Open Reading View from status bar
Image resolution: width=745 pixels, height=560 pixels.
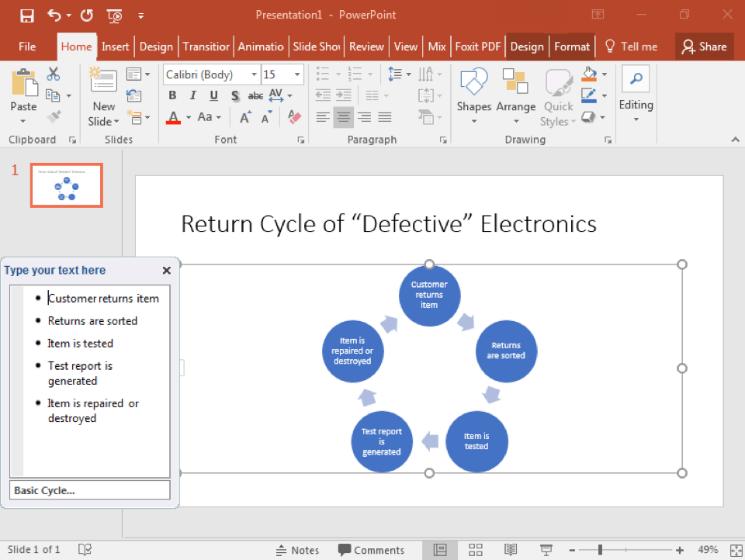point(511,550)
